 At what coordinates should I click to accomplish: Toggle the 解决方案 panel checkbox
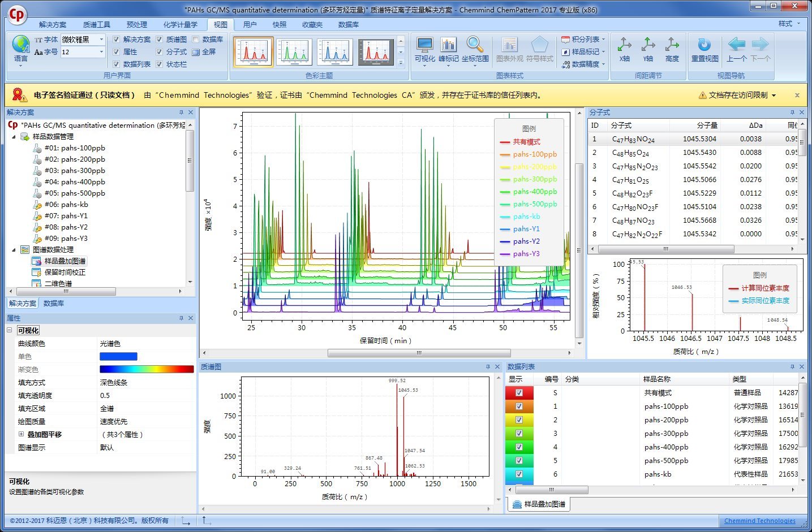116,40
